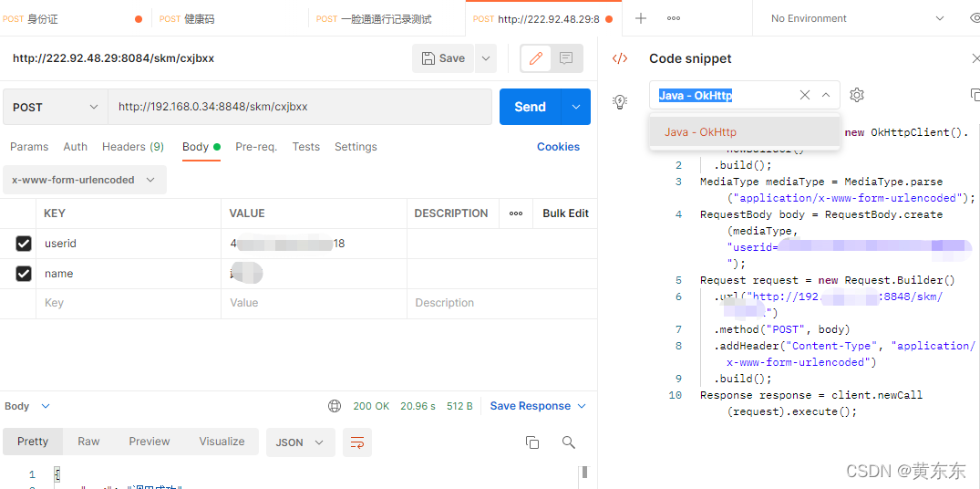Open the Tests tab

coord(306,147)
